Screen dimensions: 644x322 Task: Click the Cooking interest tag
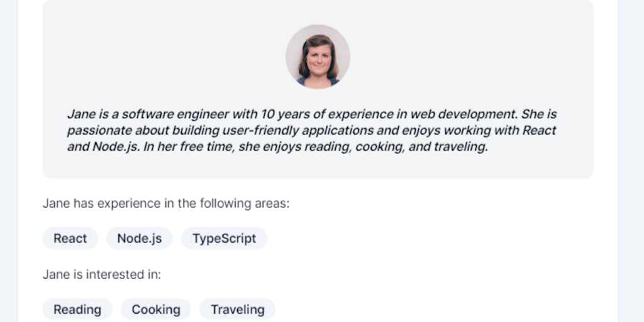156,309
